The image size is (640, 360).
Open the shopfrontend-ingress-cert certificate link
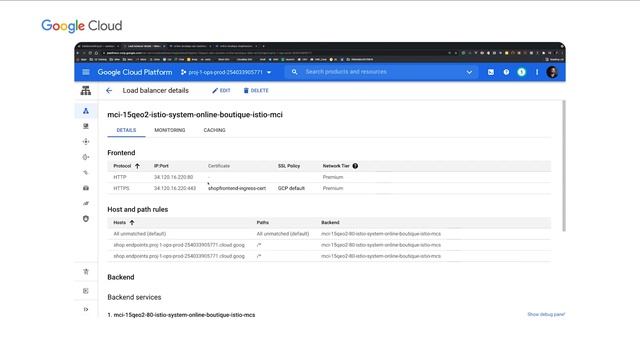(237, 188)
